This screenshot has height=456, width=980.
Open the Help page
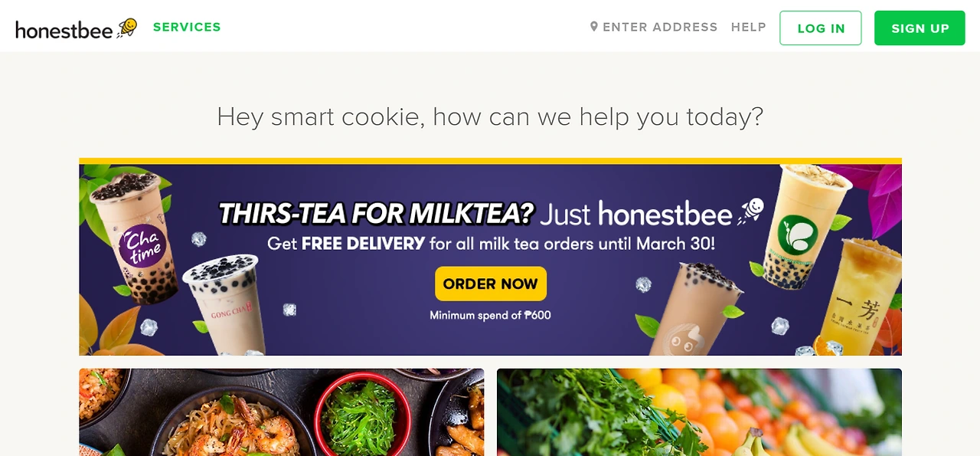point(749,27)
